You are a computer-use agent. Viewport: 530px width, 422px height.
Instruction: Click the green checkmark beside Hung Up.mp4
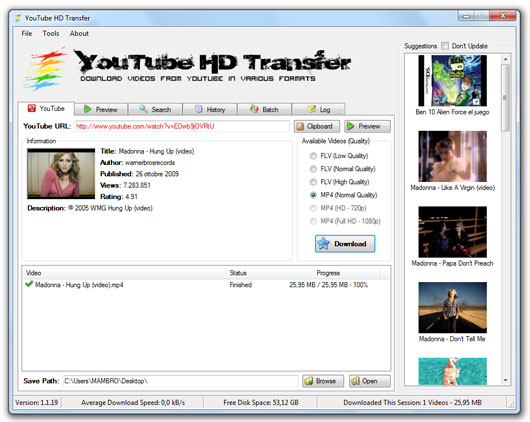tap(29, 284)
